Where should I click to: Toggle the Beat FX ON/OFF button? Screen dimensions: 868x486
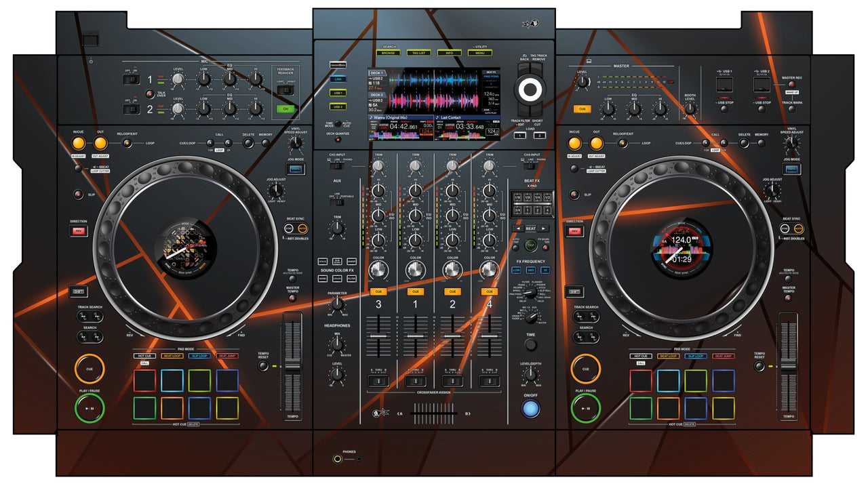[x=530, y=409]
